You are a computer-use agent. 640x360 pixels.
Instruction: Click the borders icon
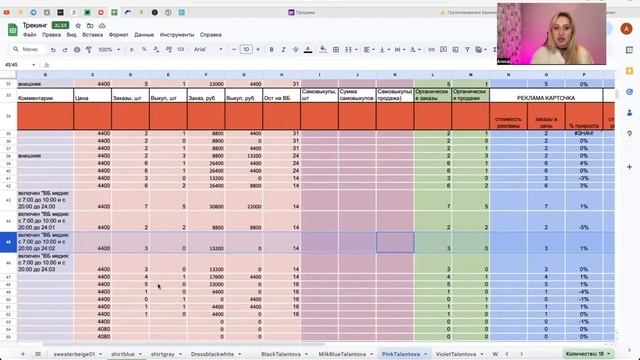(x=336, y=49)
